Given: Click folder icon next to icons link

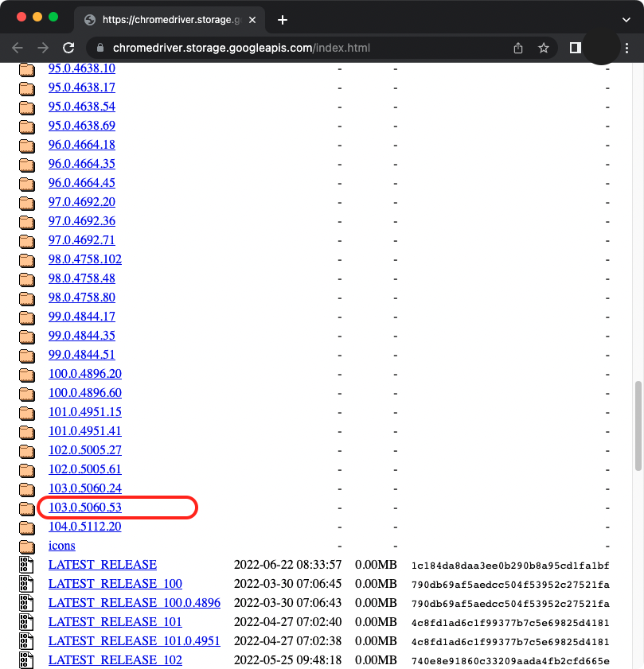Looking at the screenshot, I should coord(27,546).
